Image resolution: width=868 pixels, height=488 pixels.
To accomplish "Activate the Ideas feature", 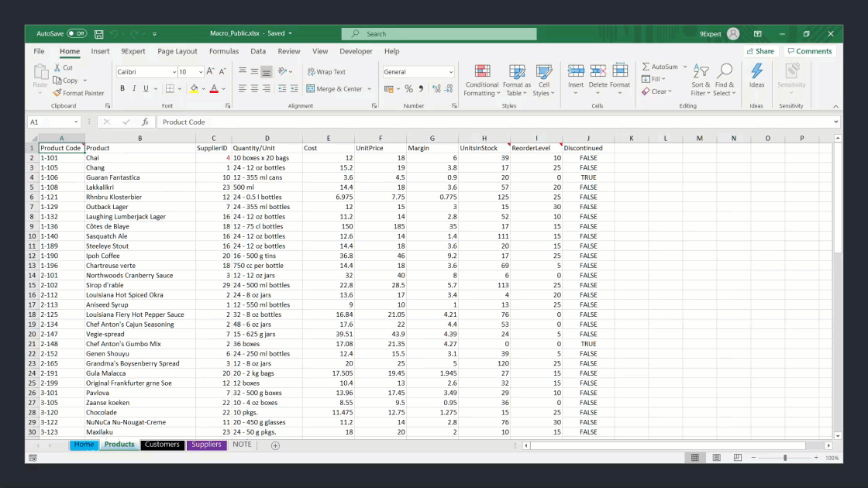I will click(756, 77).
